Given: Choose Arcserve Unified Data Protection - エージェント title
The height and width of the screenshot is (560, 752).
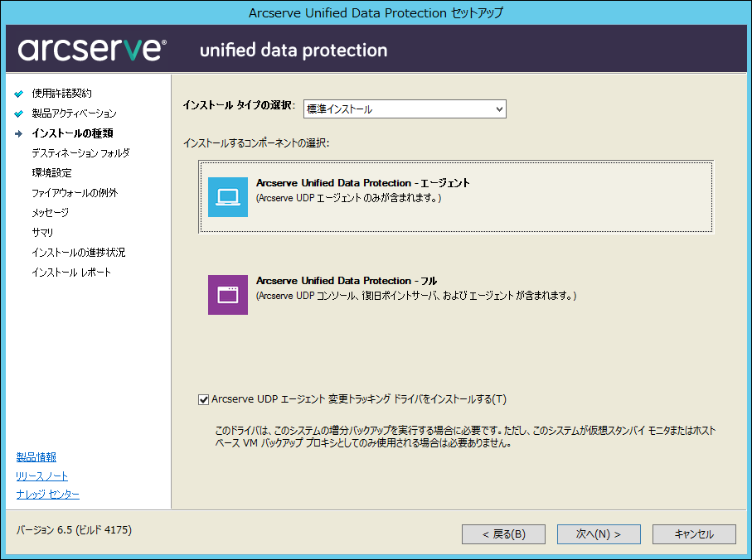Looking at the screenshot, I should coord(362,183).
